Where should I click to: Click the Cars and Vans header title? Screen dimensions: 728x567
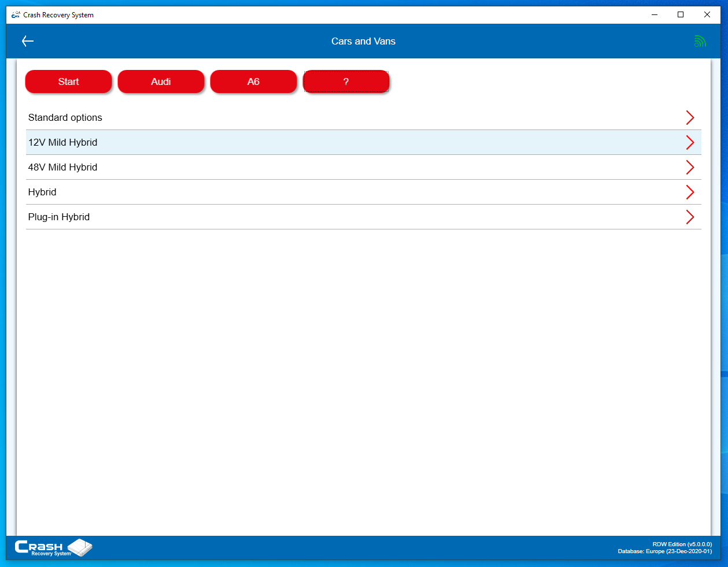(x=363, y=41)
